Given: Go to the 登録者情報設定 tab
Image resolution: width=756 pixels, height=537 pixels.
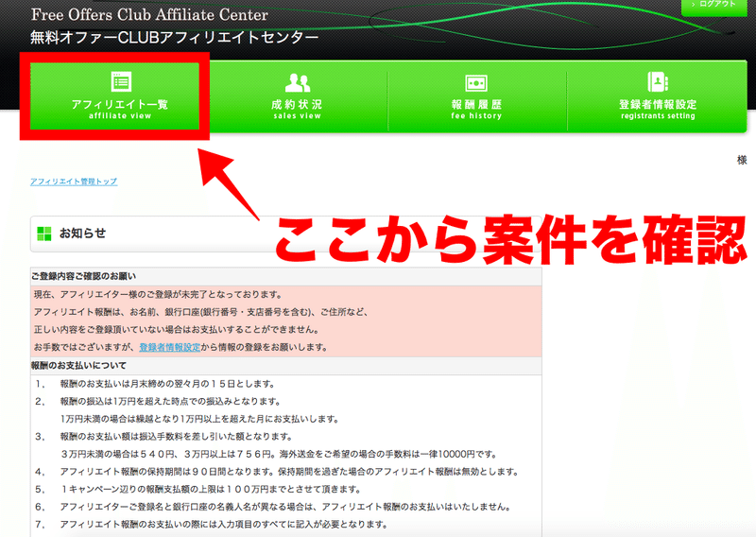Looking at the screenshot, I should 658,96.
